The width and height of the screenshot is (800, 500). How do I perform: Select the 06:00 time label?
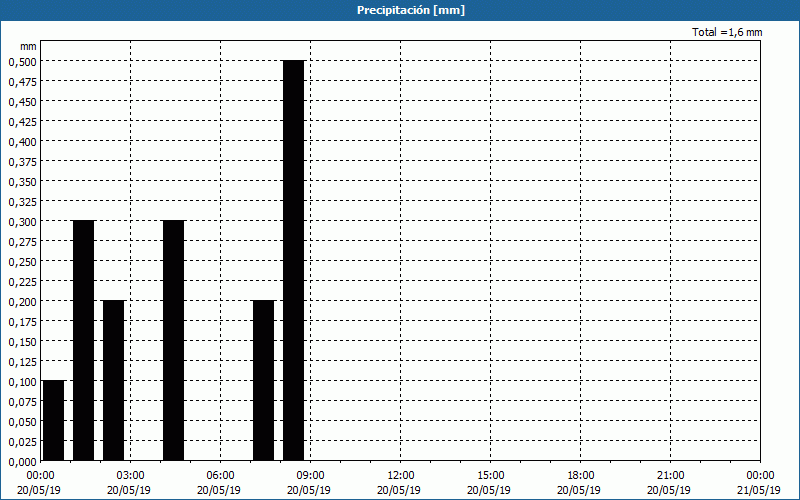[220, 476]
